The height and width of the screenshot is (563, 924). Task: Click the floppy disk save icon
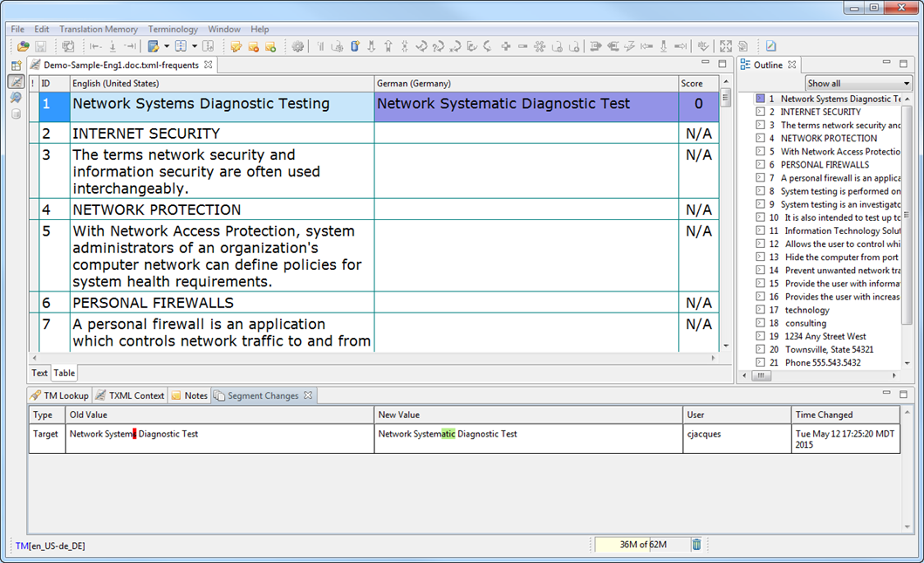[x=41, y=46]
